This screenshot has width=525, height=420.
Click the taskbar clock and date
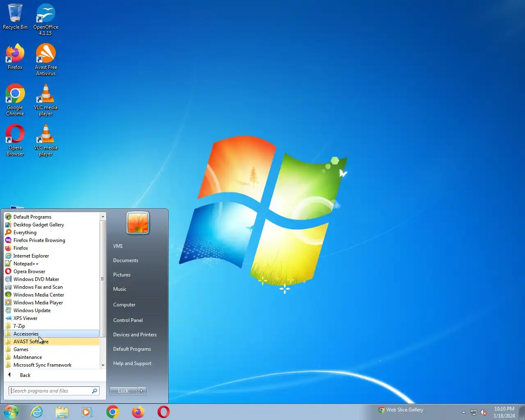504,412
